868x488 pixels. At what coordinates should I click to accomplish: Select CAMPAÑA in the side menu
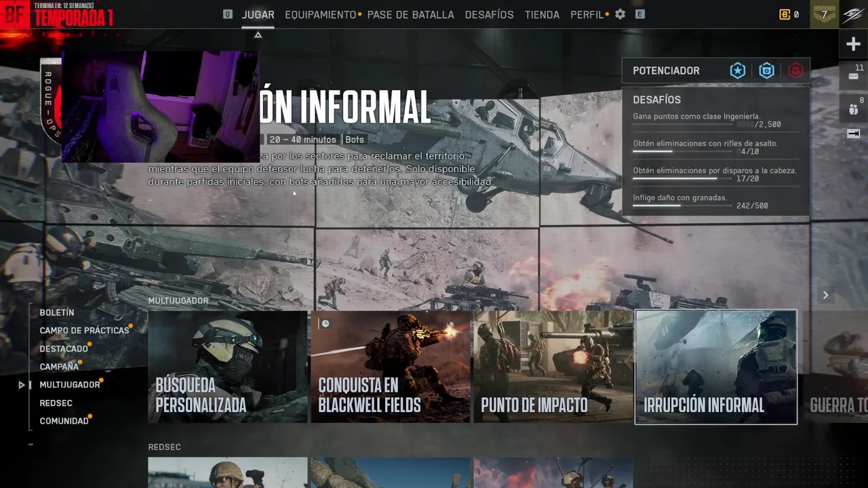click(59, 366)
